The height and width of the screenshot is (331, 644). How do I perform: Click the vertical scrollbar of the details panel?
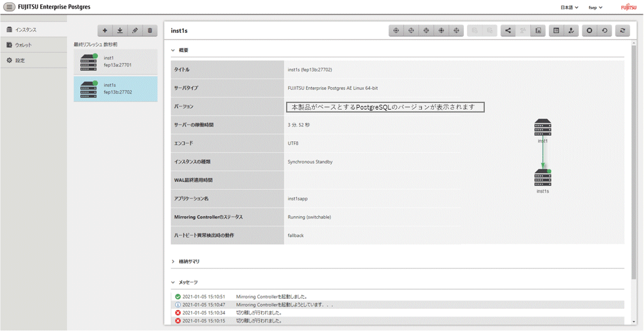click(635, 164)
